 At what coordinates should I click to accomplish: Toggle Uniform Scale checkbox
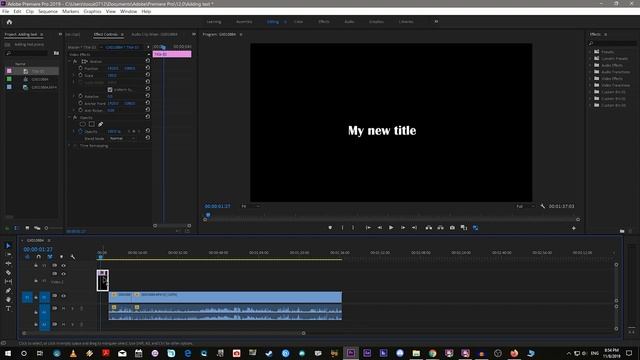pos(110,89)
